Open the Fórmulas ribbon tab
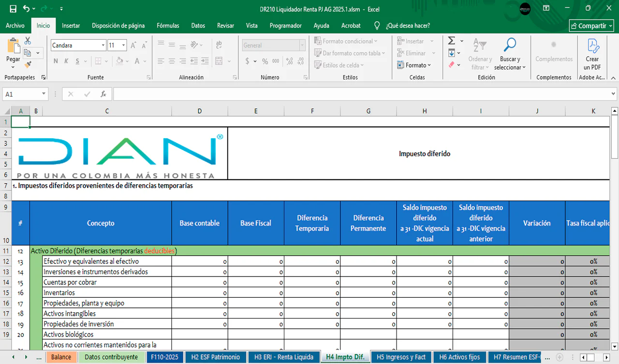The image size is (619, 364). tap(168, 26)
